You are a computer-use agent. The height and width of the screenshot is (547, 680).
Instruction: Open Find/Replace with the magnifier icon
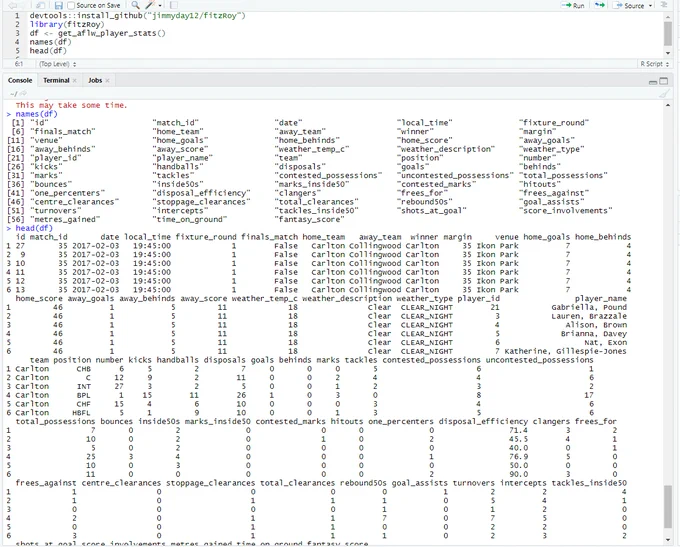click(x=135, y=5)
